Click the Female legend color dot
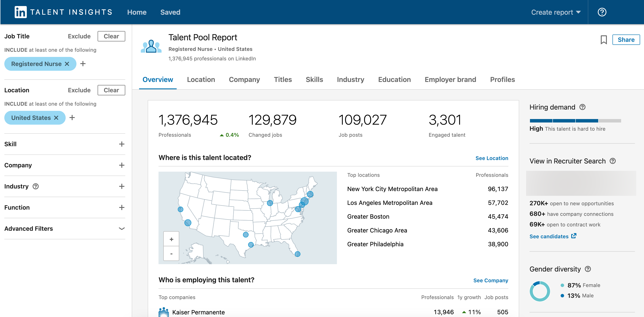 pos(562,285)
